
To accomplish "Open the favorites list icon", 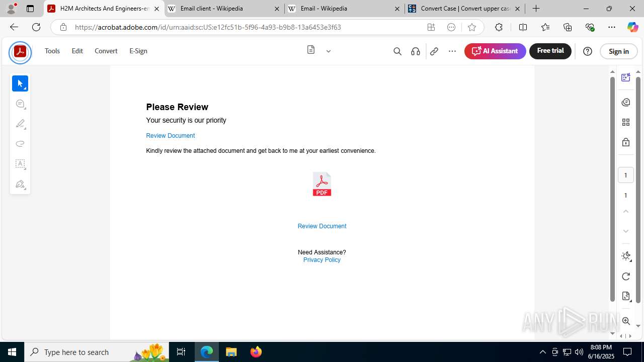I will 545,27.
